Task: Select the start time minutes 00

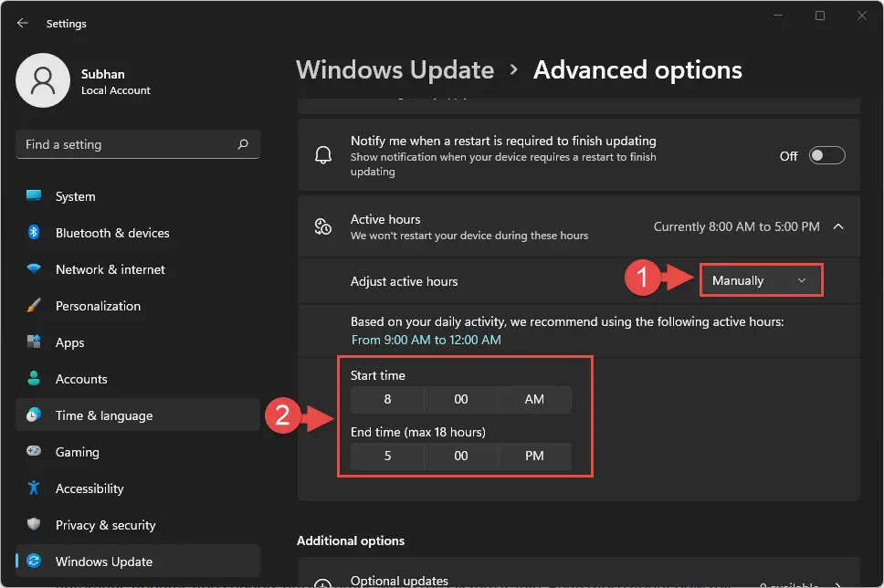Action: tap(461, 400)
